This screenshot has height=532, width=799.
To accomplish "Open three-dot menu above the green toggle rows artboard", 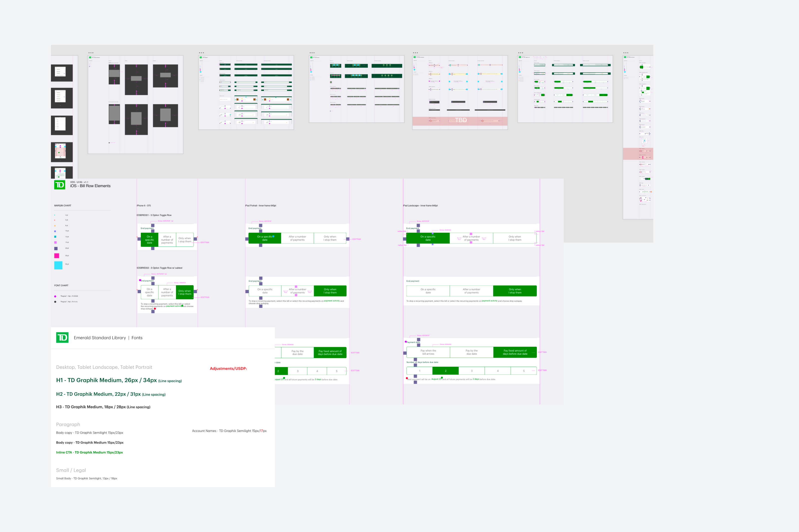I will [520, 53].
